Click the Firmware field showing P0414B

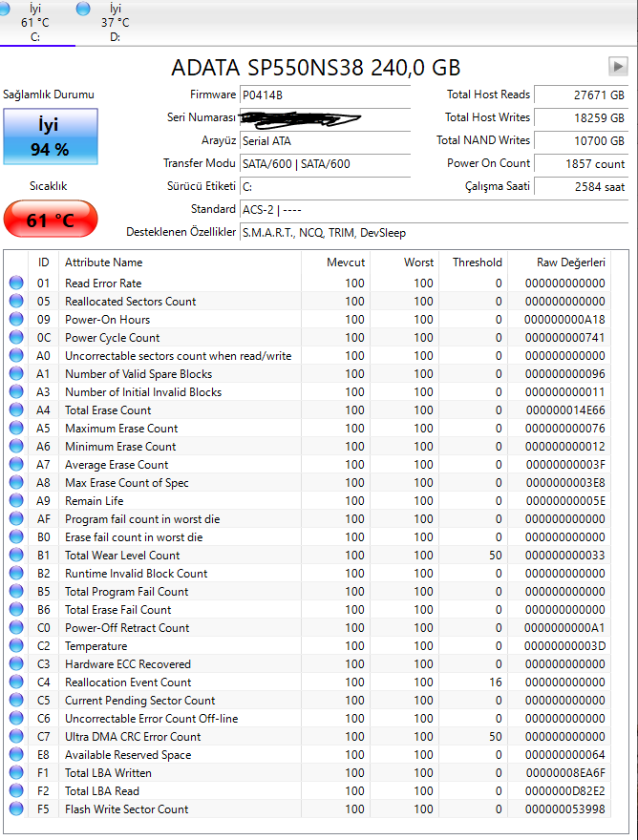pyautogui.click(x=325, y=94)
